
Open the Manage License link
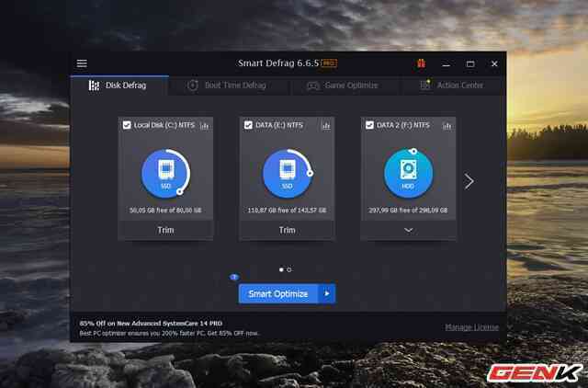click(471, 327)
